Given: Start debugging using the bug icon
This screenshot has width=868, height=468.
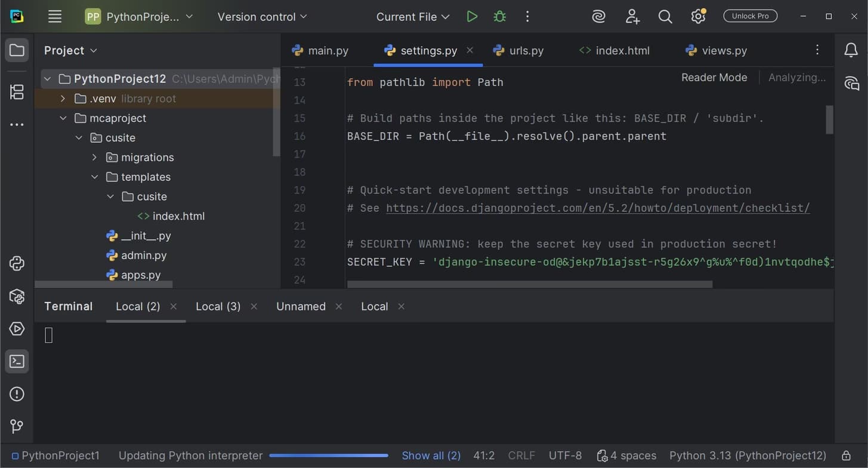Looking at the screenshot, I should point(499,16).
